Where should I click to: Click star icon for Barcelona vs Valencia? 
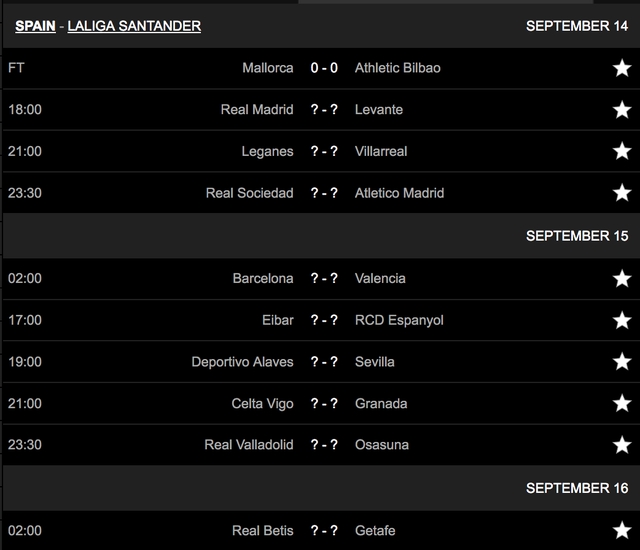pos(622,279)
